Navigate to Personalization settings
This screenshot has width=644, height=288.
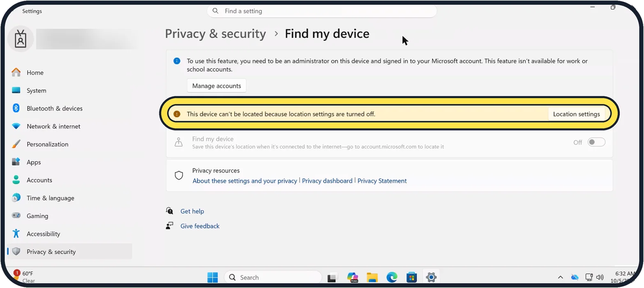pos(48,144)
